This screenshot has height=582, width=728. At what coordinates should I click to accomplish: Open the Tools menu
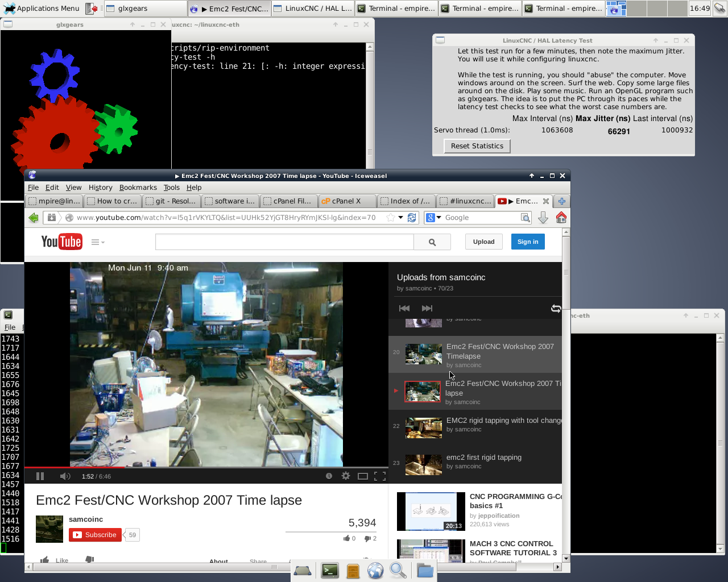[x=172, y=188]
